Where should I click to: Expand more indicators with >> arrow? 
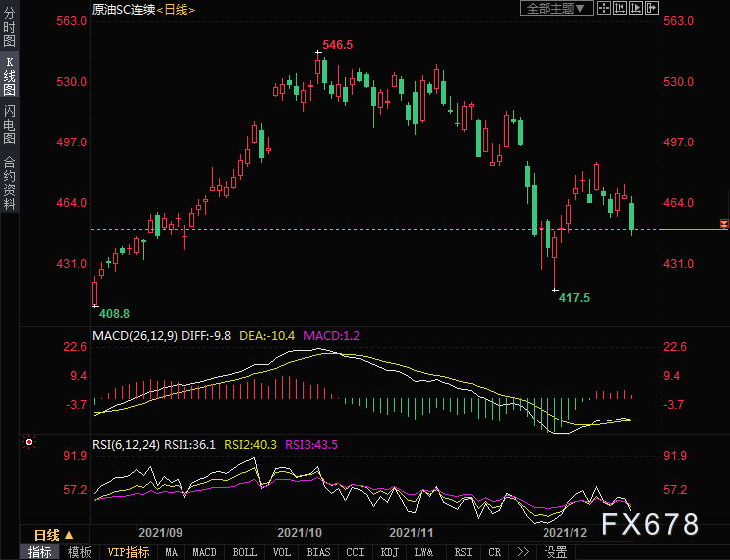pyautogui.click(x=523, y=552)
